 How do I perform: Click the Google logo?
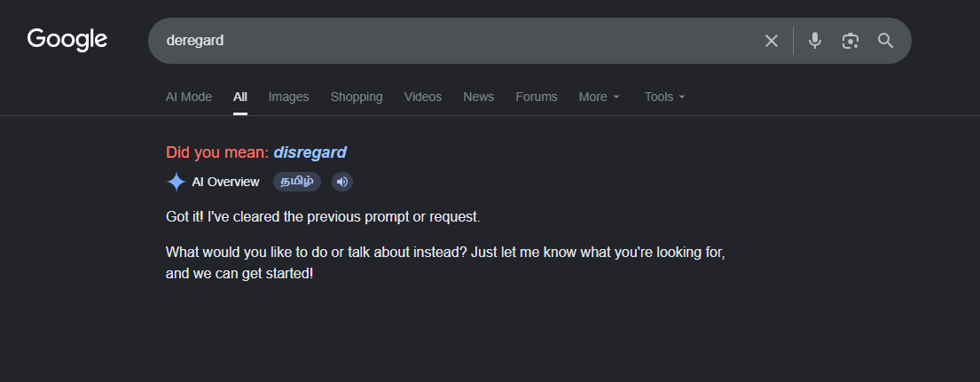(x=67, y=40)
